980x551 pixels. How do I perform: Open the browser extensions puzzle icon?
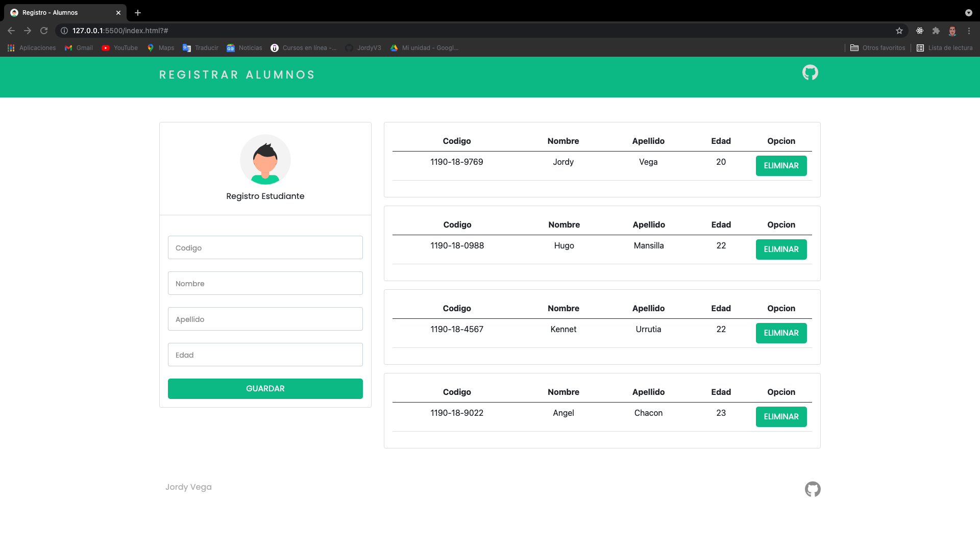936,31
